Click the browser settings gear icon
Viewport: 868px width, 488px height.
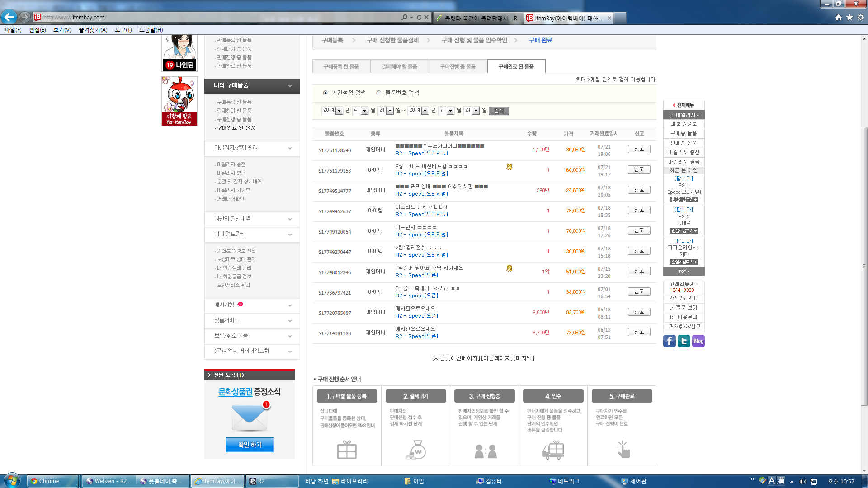click(861, 17)
